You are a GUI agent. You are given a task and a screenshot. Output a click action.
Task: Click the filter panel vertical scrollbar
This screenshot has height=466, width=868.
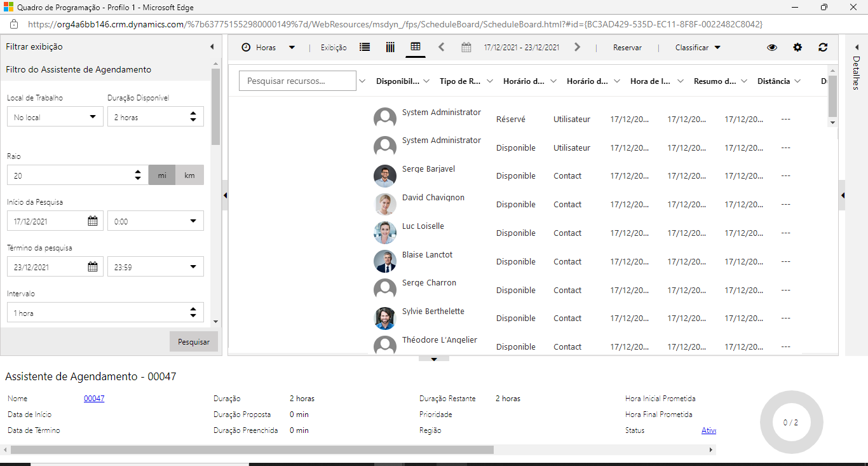216,107
